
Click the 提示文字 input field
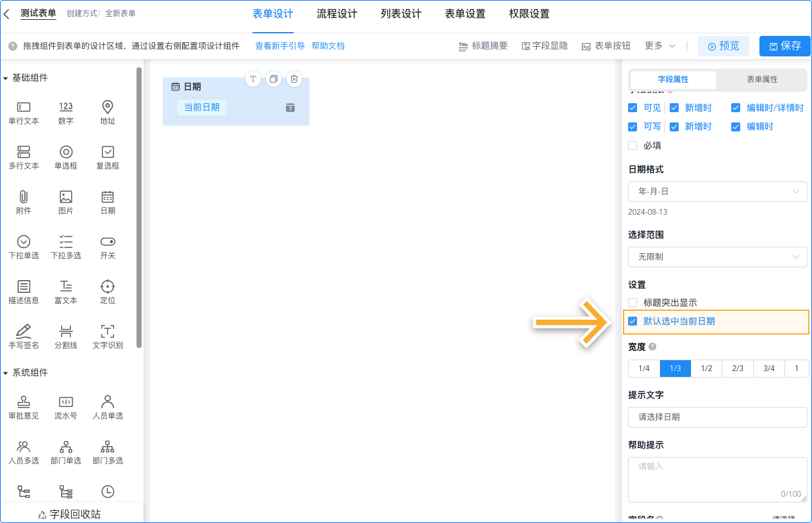click(717, 417)
